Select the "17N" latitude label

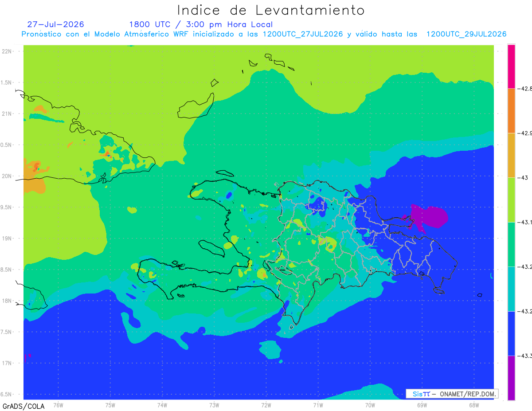click(8, 363)
